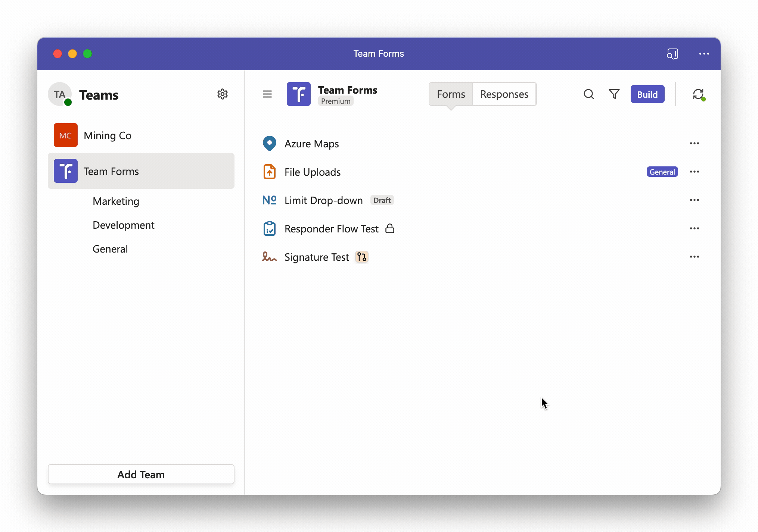Image resolution: width=758 pixels, height=532 pixels.
Task: Select the Marketing channel
Action: pyautogui.click(x=116, y=201)
